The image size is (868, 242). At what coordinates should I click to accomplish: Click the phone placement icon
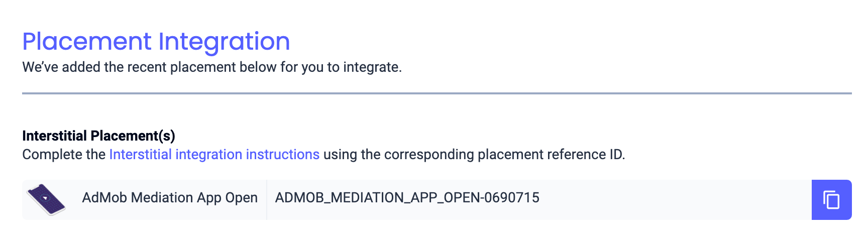click(46, 199)
